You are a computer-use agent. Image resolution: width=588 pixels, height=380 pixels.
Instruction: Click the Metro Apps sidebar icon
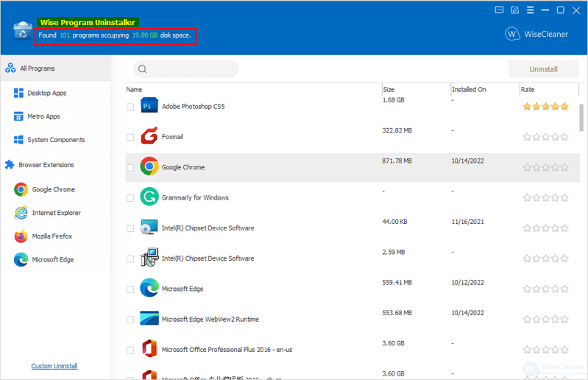pos(18,116)
